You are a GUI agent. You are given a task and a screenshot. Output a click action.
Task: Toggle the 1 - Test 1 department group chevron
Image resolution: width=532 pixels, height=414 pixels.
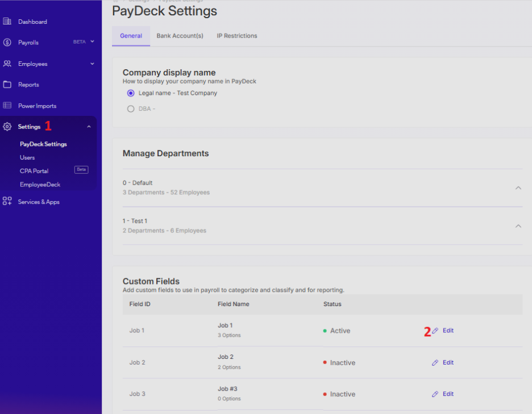(518, 226)
